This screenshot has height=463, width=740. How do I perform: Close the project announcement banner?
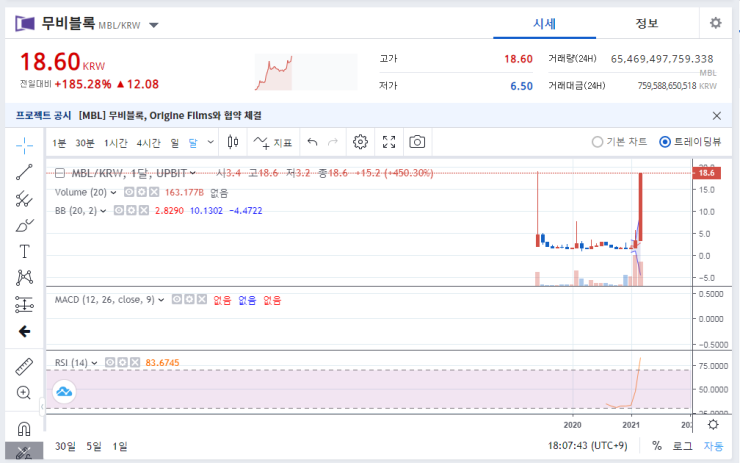716,116
